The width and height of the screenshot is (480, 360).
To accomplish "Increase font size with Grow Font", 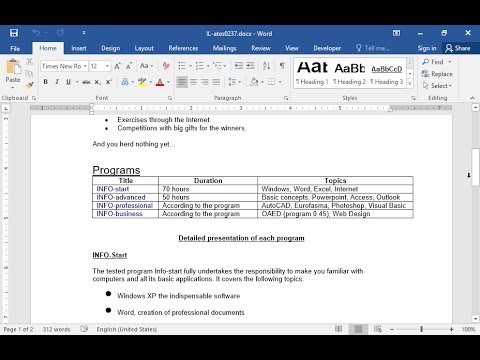I will (117, 66).
